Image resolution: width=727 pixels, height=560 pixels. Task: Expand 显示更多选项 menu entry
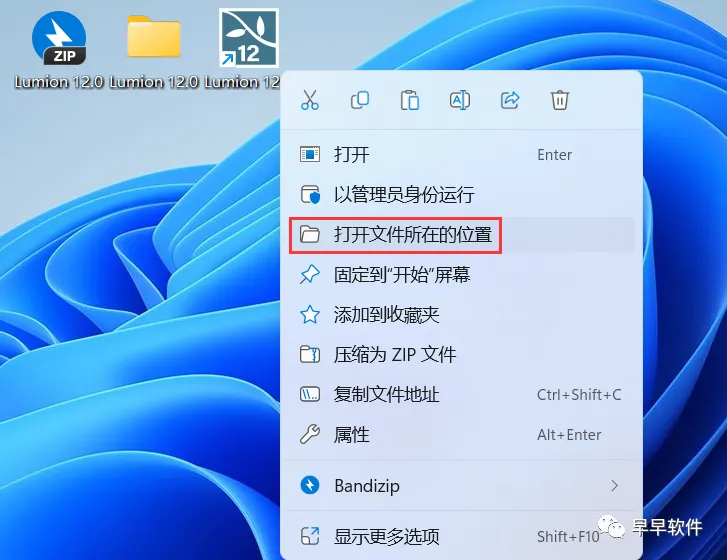[461, 536]
